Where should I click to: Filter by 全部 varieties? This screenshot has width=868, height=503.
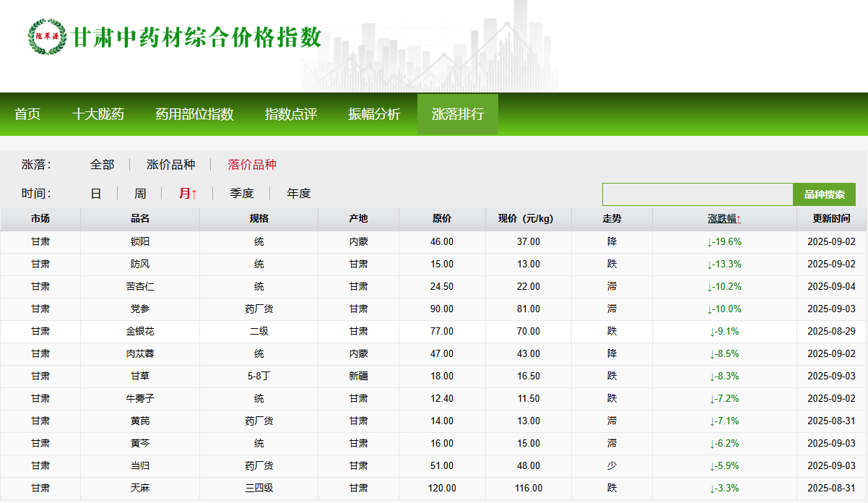tap(102, 165)
